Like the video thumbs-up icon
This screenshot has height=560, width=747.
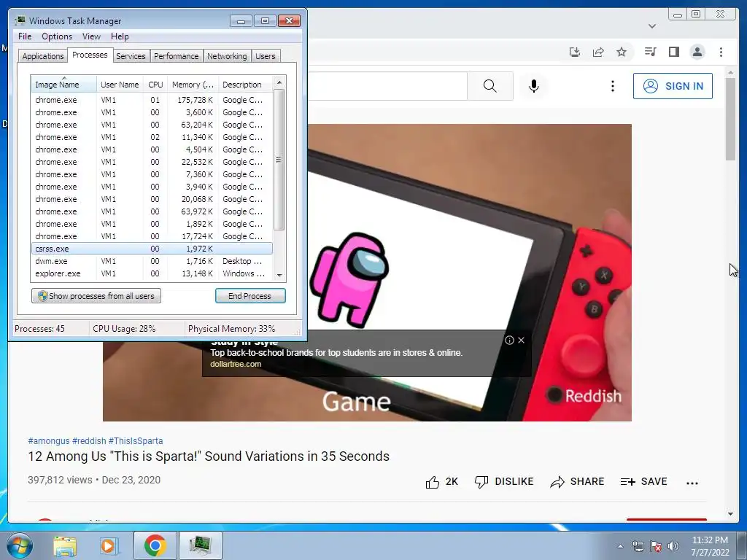(x=433, y=482)
